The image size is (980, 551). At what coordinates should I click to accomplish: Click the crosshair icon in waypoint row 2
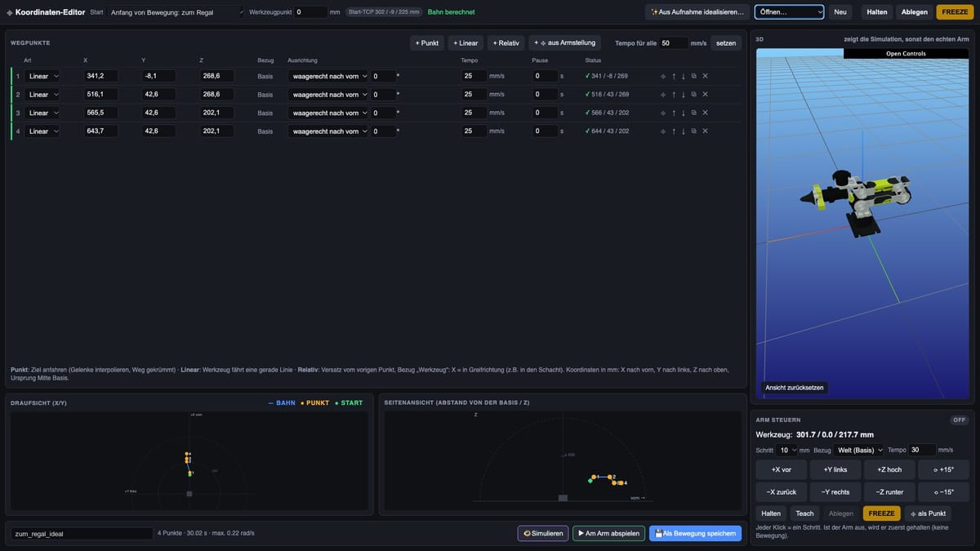(x=663, y=95)
